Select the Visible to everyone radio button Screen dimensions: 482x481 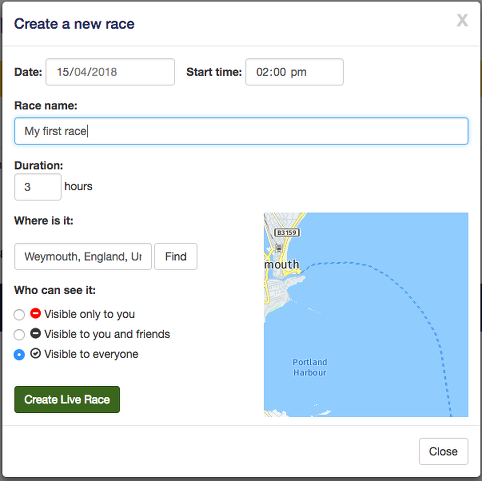point(19,354)
